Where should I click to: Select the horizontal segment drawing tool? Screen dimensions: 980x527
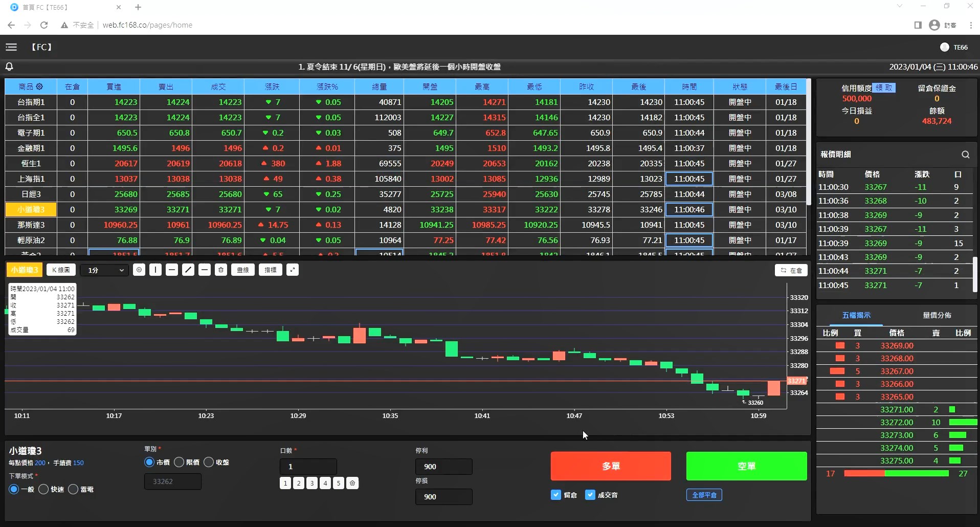205,270
